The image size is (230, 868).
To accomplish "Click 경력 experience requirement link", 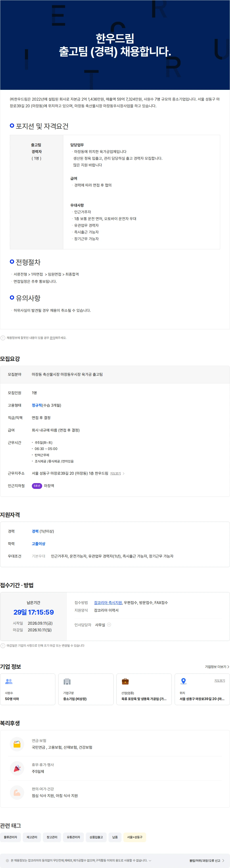I will click(35, 531).
